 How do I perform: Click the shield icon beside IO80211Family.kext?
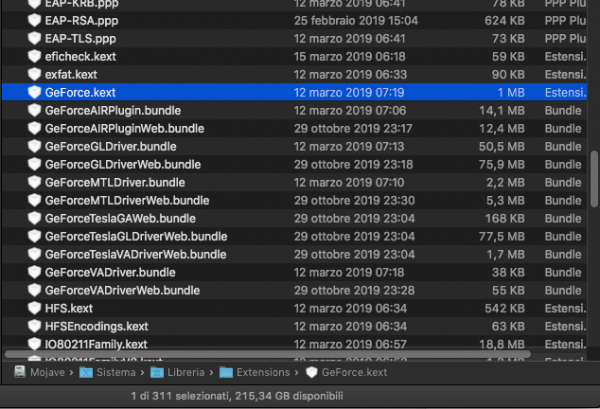pos(34,344)
